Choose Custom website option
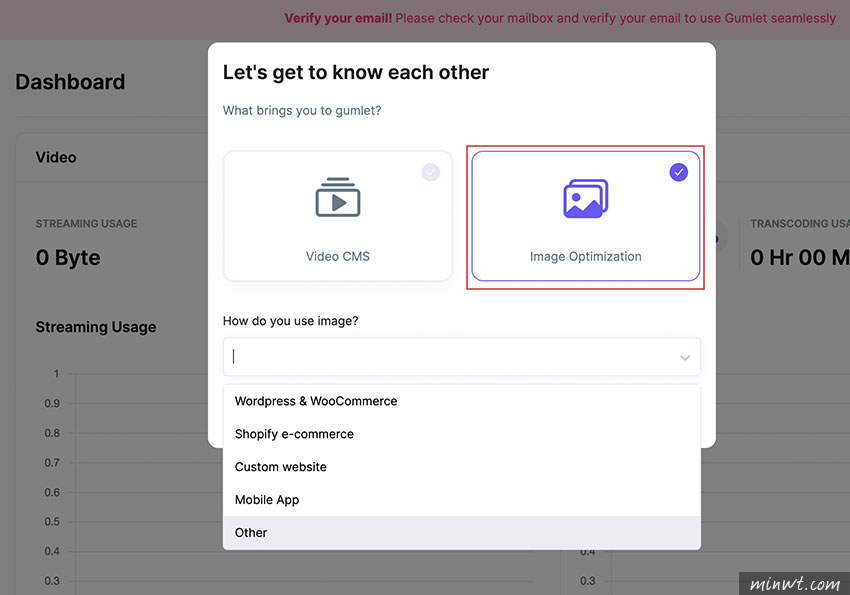 (461, 467)
